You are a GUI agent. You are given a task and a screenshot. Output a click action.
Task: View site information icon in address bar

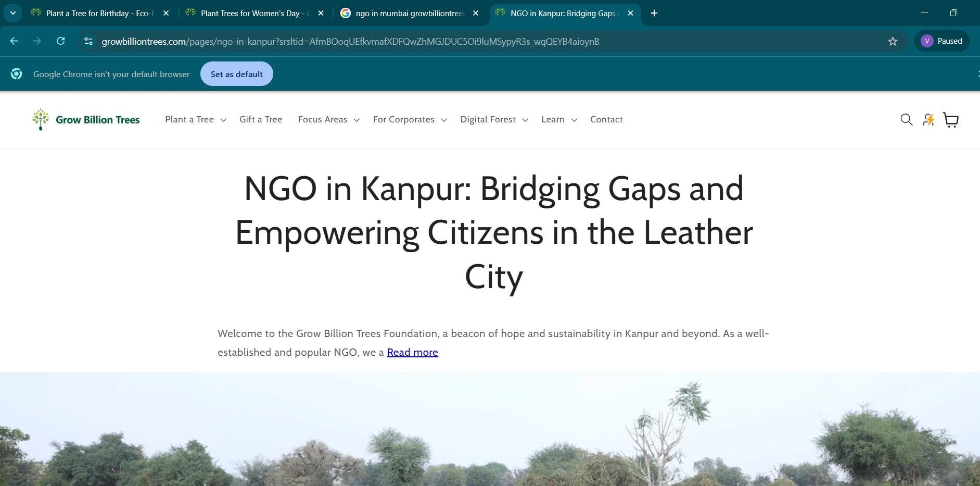click(88, 41)
